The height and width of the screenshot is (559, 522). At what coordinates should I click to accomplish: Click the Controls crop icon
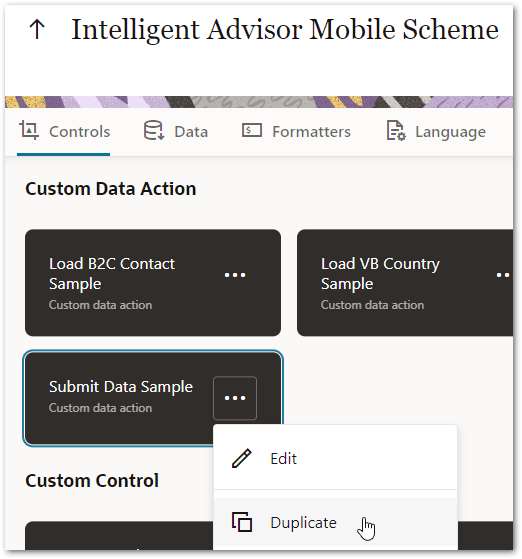pyautogui.click(x=29, y=130)
